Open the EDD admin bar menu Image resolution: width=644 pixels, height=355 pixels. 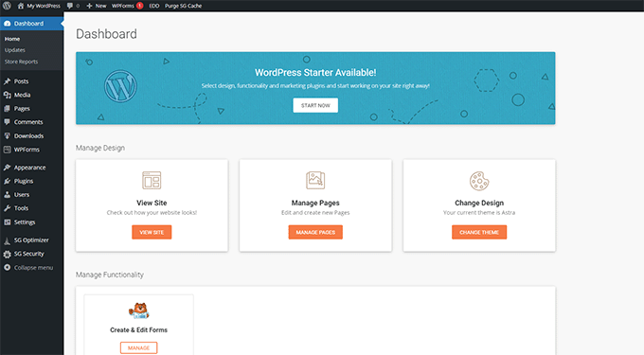tap(154, 6)
